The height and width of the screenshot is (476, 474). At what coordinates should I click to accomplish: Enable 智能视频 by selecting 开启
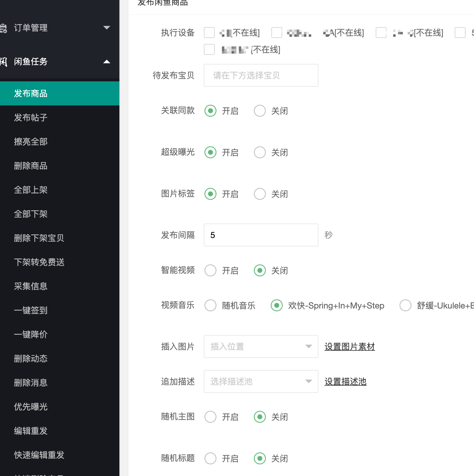coord(210,271)
